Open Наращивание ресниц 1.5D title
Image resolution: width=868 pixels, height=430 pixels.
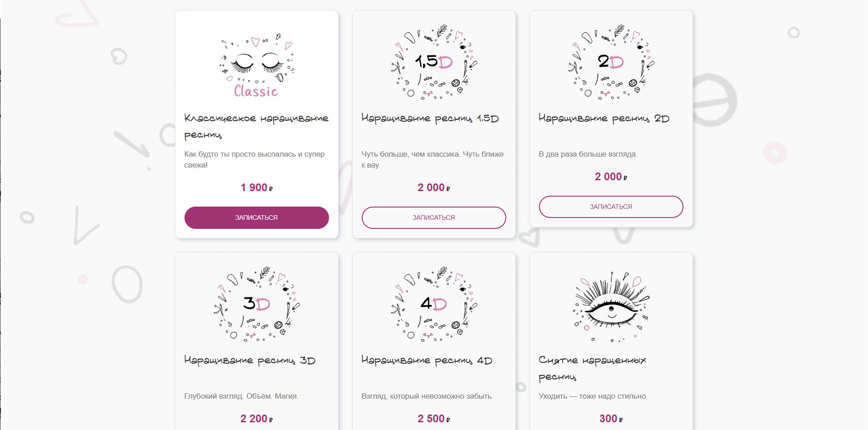(430, 118)
